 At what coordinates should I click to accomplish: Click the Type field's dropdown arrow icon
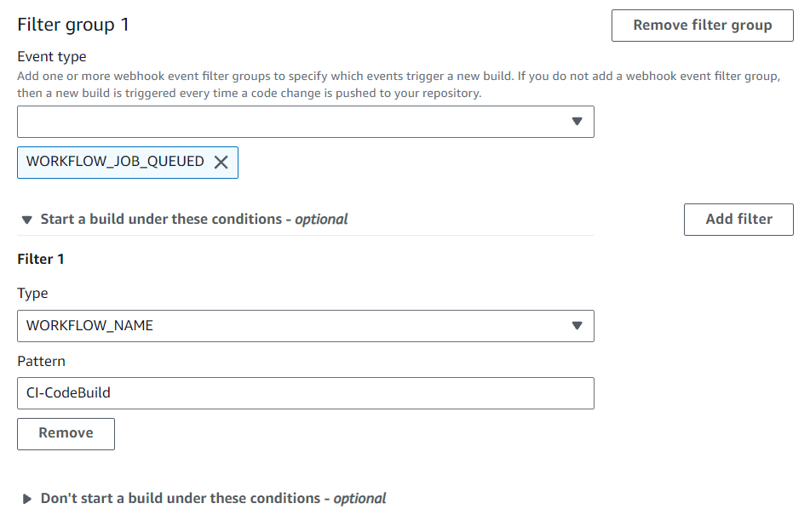(577, 325)
